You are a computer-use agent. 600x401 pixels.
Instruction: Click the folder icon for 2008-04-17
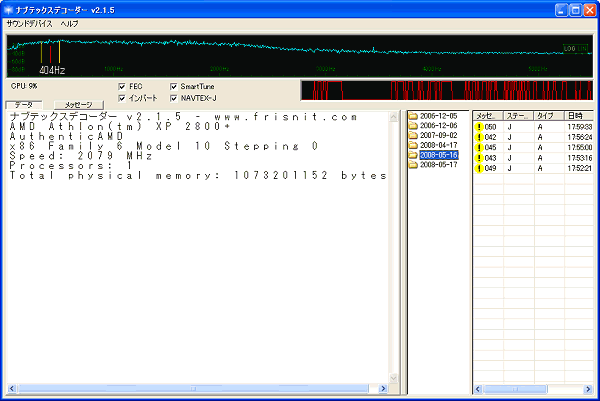tap(413, 145)
